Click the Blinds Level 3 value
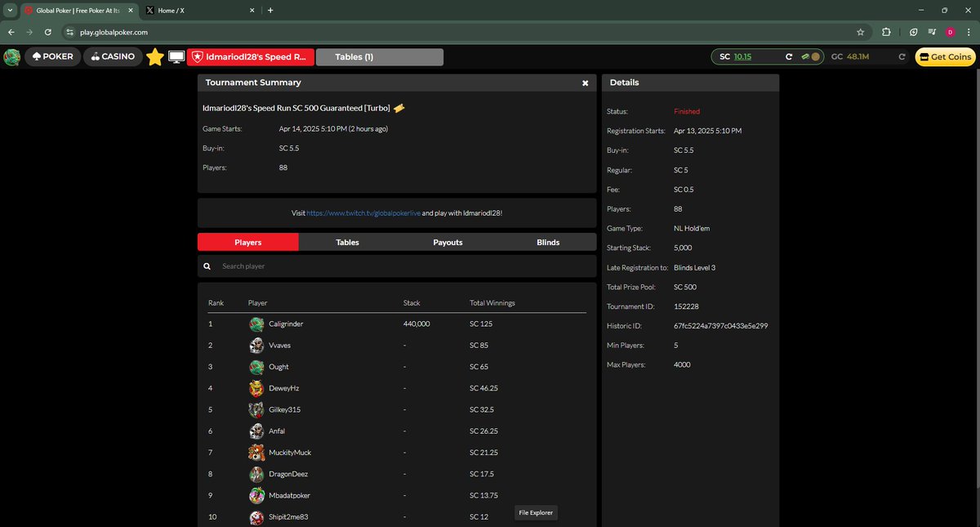The width and height of the screenshot is (980, 527). (x=696, y=267)
